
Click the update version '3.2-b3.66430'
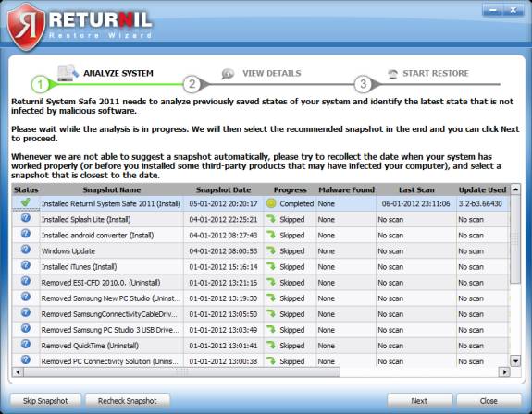point(480,203)
